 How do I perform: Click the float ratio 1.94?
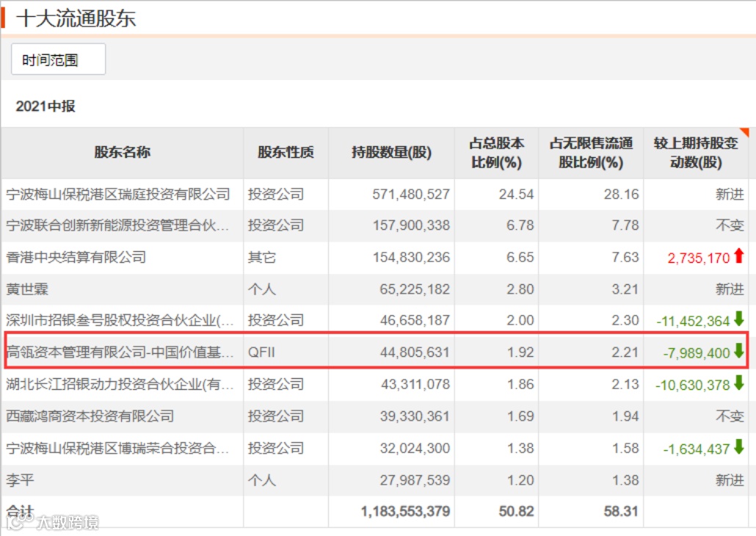(x=625, y=416)
